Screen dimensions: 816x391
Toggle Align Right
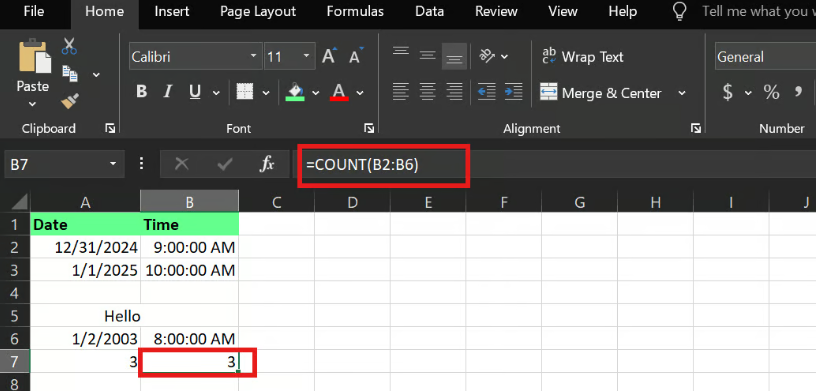tap(455, 92)
